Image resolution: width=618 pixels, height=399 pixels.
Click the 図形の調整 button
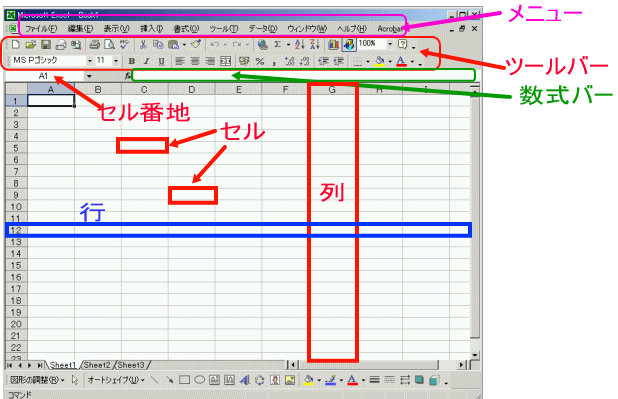coord(37,380)
